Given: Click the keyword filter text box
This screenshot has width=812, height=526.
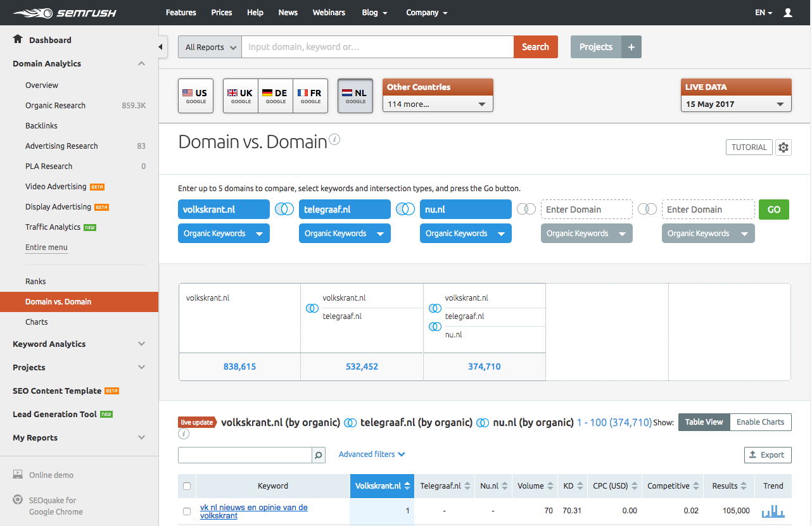Looking at the screenshot, I should pos(245,454).
